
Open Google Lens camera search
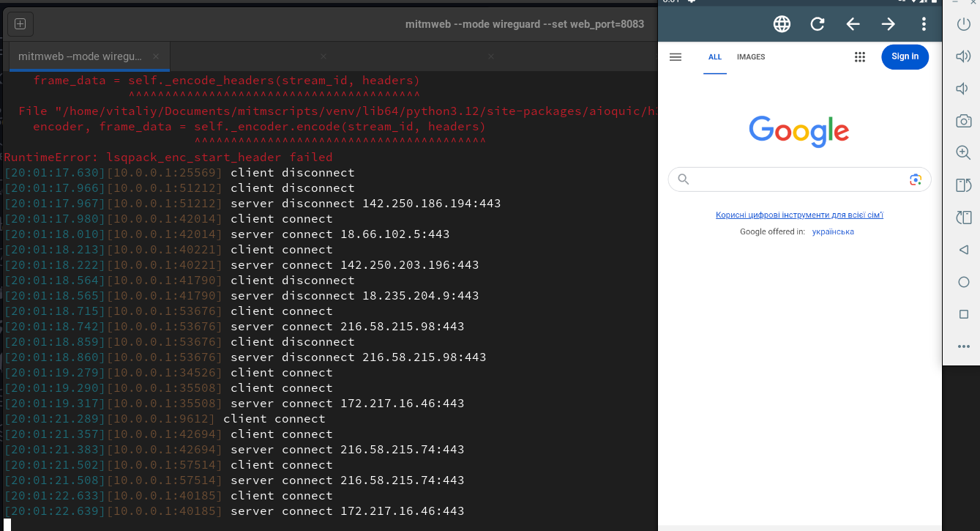915,179
